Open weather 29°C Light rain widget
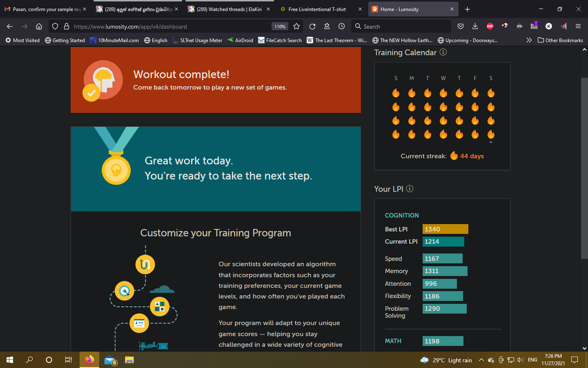Viewport: 588px width, 368px height. tap(446, 360)
